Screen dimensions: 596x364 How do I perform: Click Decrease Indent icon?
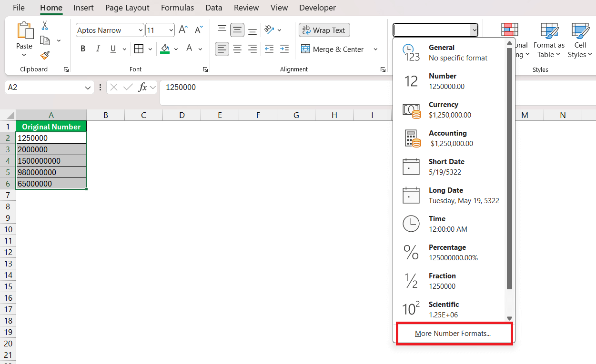tap(269, 49)
